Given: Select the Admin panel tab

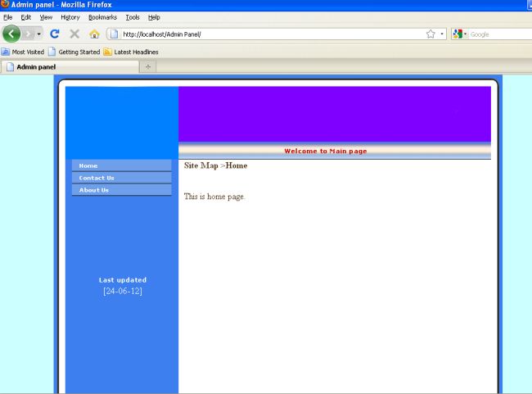Looking at the screenshot, I should [70, 67].
